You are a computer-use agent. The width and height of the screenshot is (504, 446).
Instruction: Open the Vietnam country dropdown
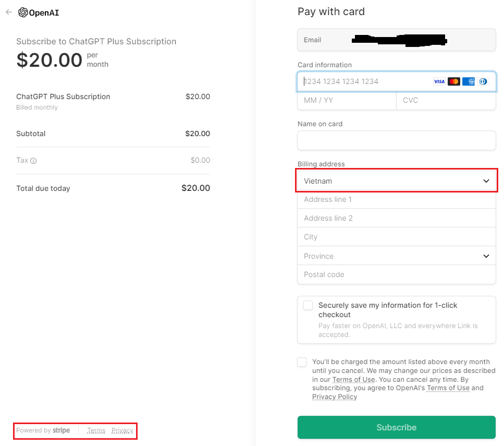coord(396,181)
